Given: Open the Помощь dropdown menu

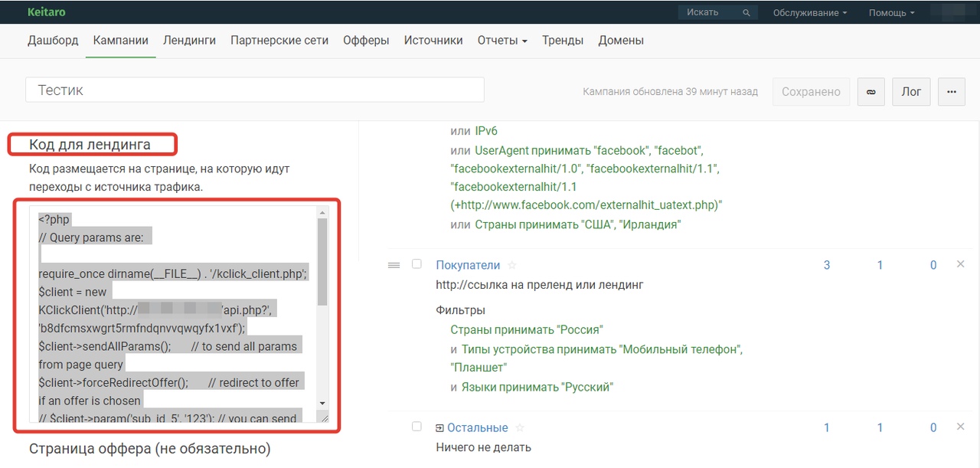Looking at the screenshot, I should 892,13.
